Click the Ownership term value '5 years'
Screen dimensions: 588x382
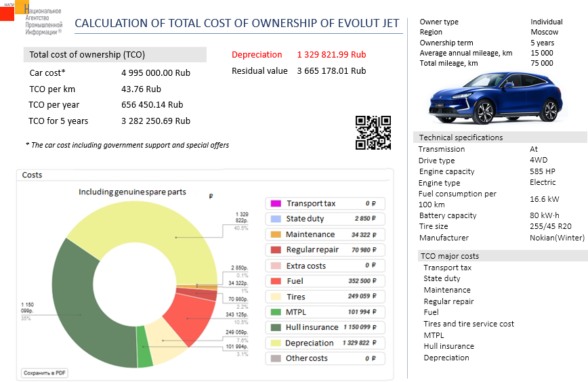tap(542, 43)
